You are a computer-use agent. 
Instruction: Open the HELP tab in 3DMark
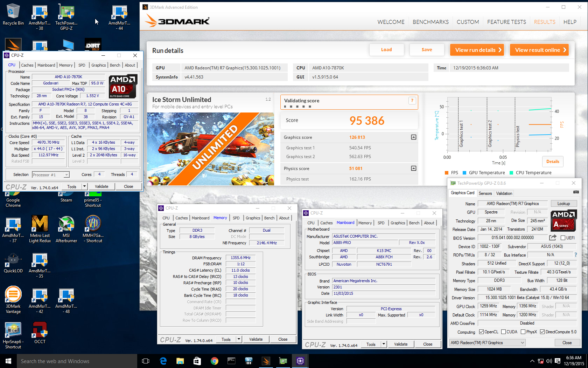tap(570, 22)
